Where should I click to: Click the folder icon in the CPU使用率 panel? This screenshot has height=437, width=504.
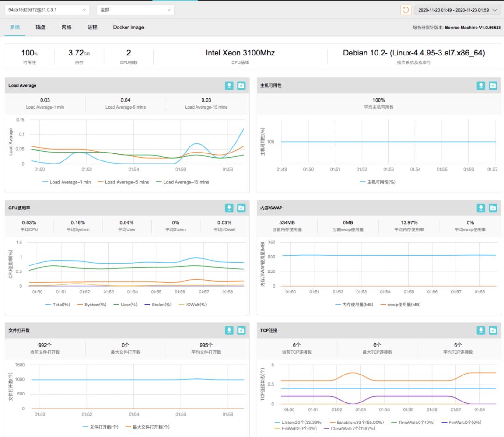click(x=241, y=208)
